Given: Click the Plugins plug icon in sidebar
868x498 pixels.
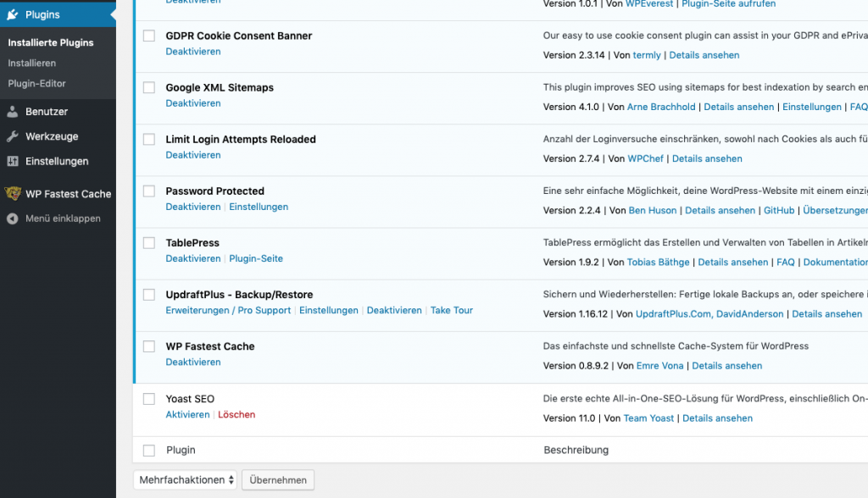Looking at the screenshot, I should pyautogui.click(x=13, y=14).
